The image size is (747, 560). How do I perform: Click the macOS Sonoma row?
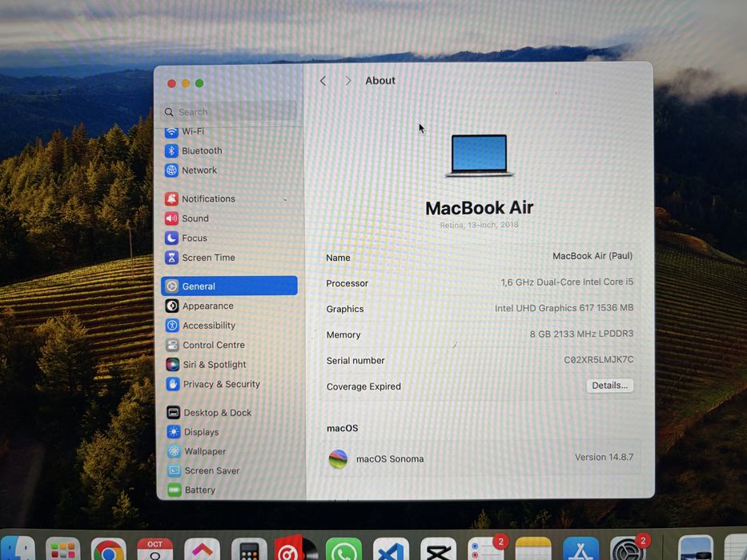(480, 458)
